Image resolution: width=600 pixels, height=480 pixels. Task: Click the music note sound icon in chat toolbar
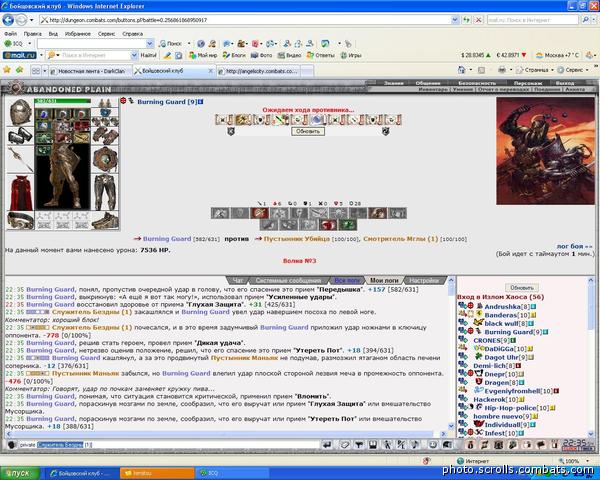click(415, 445)
